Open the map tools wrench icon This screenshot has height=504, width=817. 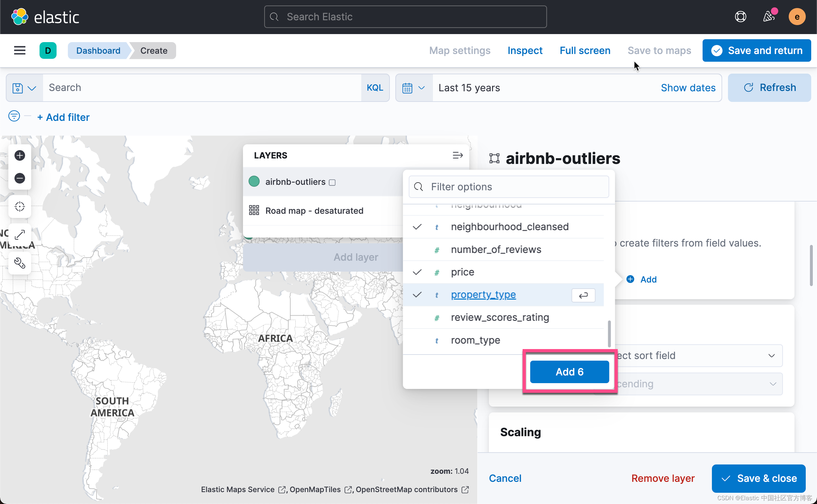coord(20,263)
